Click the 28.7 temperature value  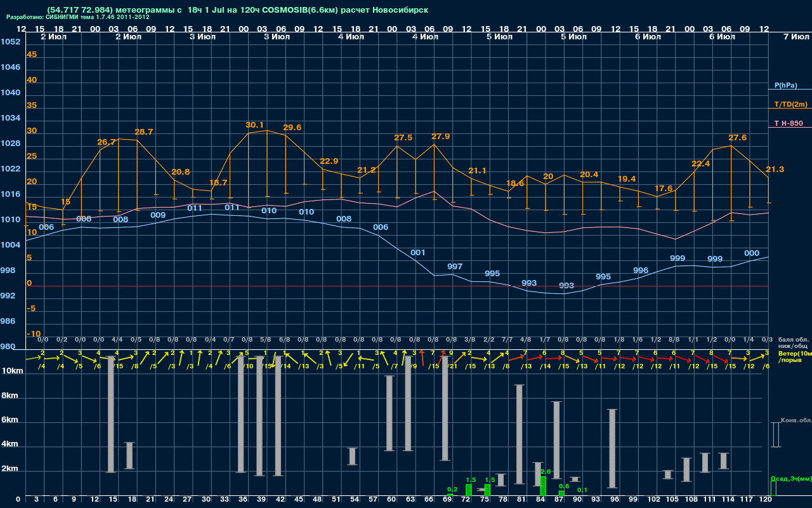(143, 132)
